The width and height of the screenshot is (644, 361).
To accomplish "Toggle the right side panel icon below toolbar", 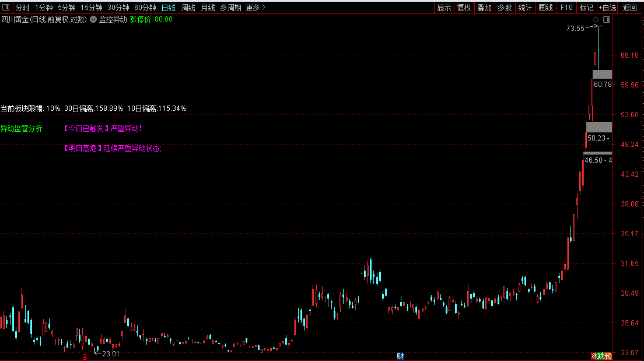I will click(607, 20).
